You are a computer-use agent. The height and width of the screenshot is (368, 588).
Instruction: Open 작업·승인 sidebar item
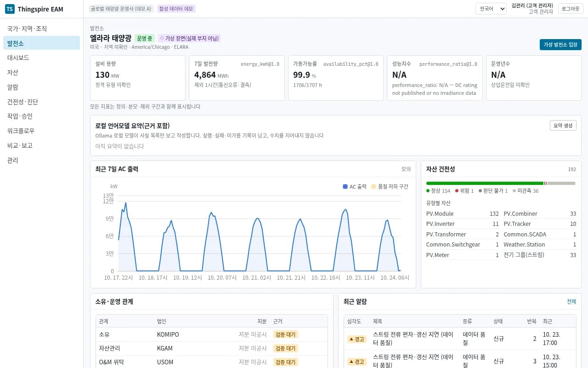pos(41,116)
